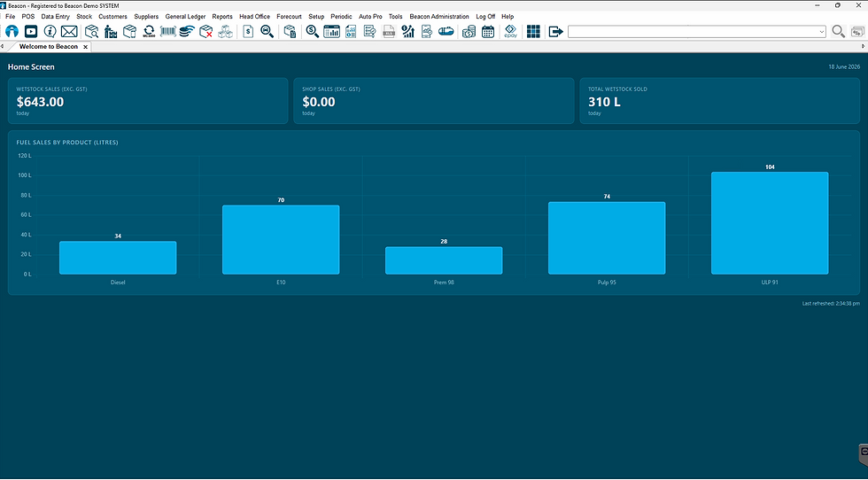868x480 pixels.
Task: Click the Beacon home logo icon
Action: pos(12,32)
